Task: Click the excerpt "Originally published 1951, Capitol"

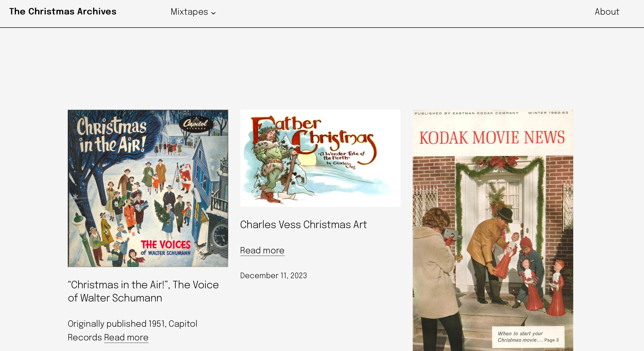Action: (132, 324)
